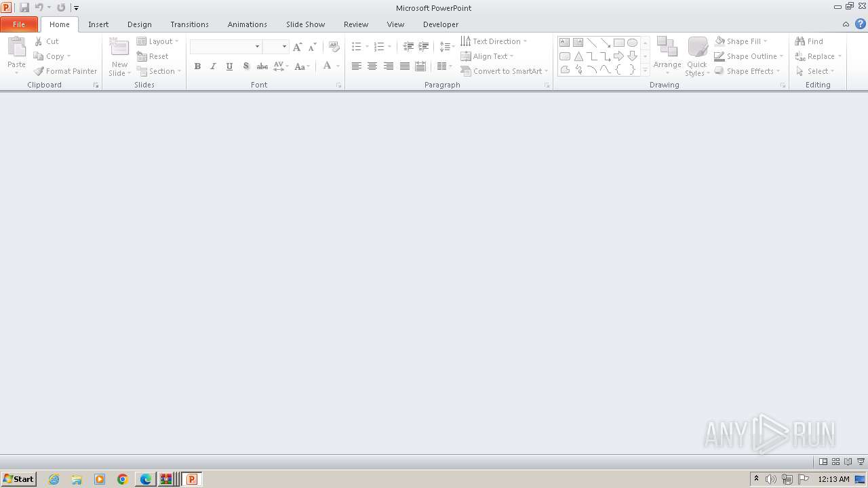Open the Character Spacing menu

tap(281, 66)
